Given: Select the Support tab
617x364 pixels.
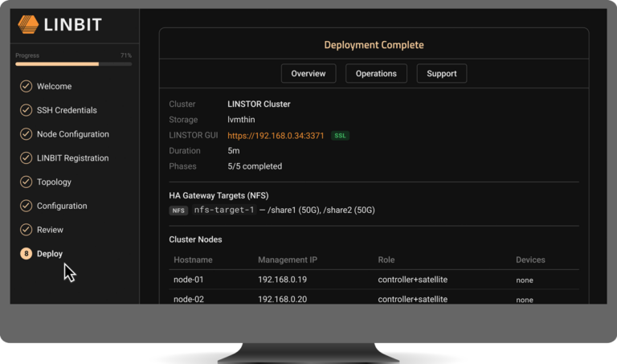Looking at the screenshot, I should (x=442, y=74).
